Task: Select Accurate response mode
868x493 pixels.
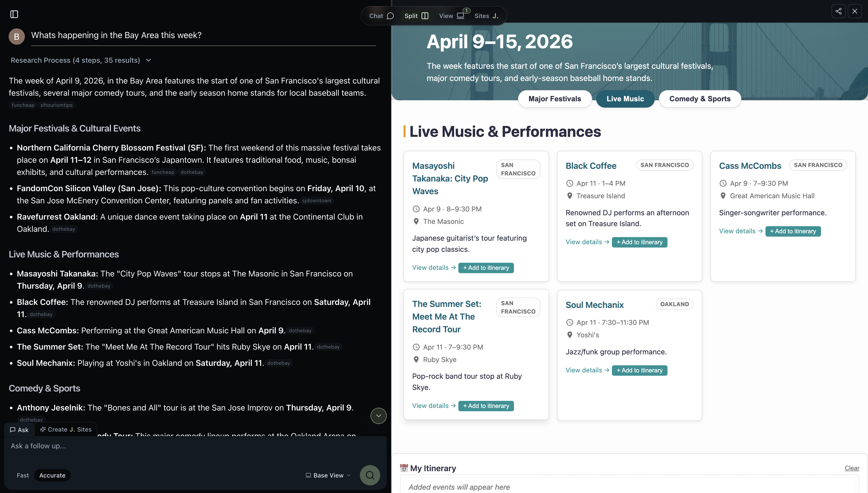Action: tap(52, 475)
